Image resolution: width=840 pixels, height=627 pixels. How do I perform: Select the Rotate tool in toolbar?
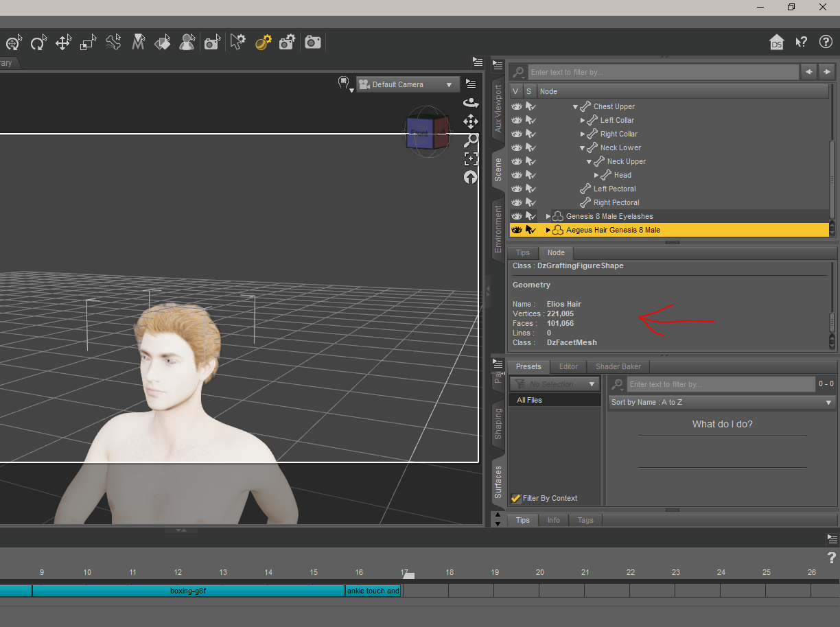point(38,43)
